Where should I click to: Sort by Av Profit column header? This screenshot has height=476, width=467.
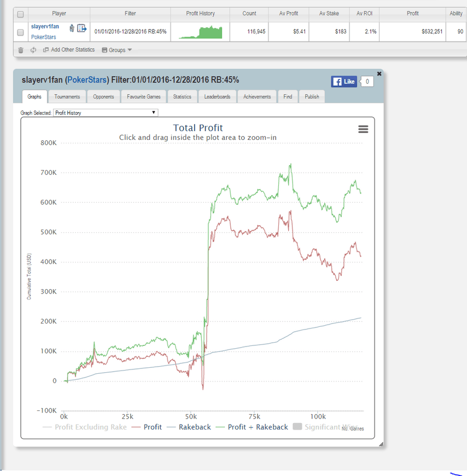click(289, 14)
